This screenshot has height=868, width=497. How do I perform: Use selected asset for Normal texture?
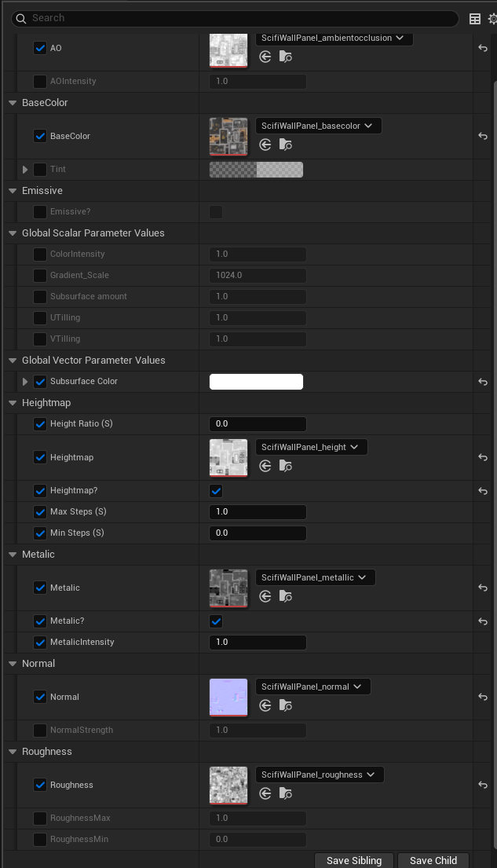click(x=265, y=705)
